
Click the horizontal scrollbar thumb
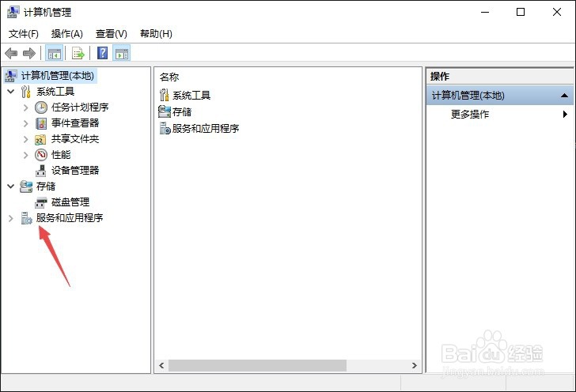(257, 366)
